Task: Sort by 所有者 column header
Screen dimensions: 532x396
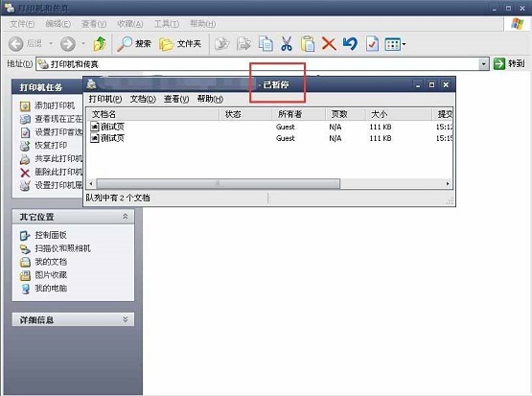Action: (299, 114)
